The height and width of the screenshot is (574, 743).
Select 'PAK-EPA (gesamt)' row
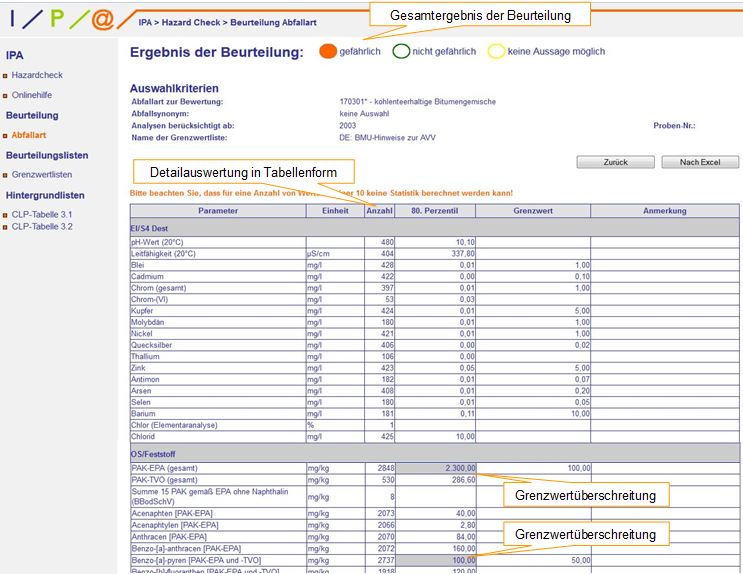tap(435, 468)
